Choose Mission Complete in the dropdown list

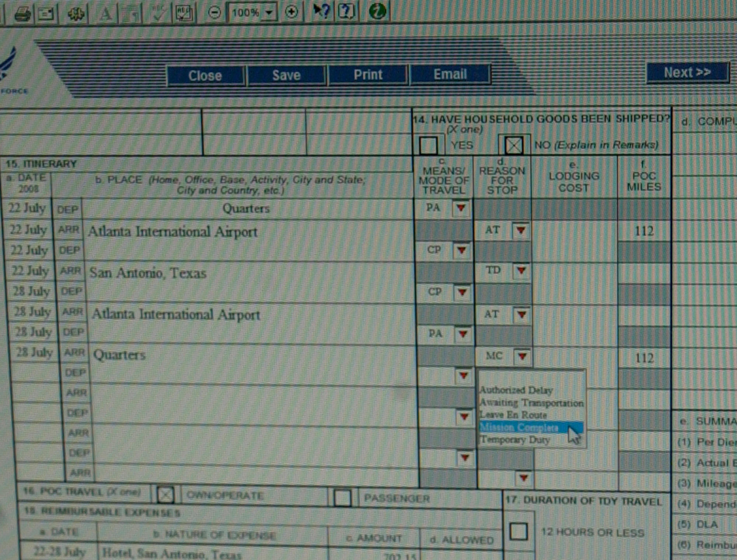[x=531, y=427]
